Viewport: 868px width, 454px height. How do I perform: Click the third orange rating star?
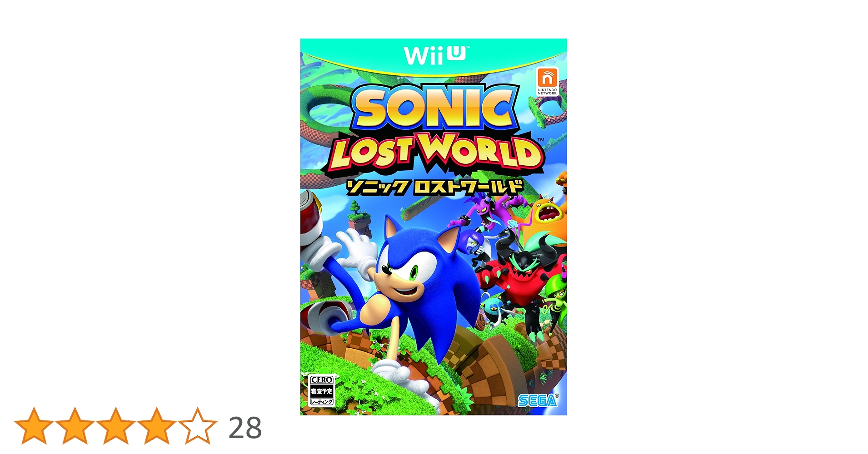pyautogui.click(x=116, y=426)
